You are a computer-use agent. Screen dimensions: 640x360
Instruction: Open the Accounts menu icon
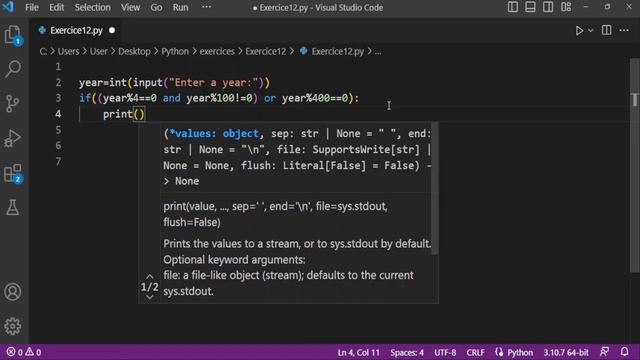point(13,292)
